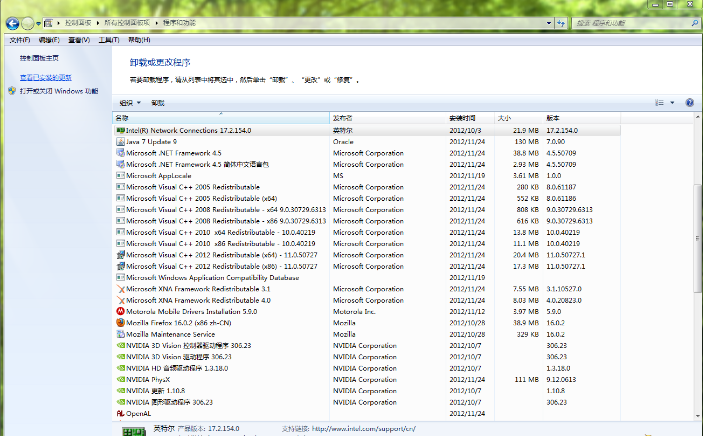Expand the view options dropdown arrow

672,103
